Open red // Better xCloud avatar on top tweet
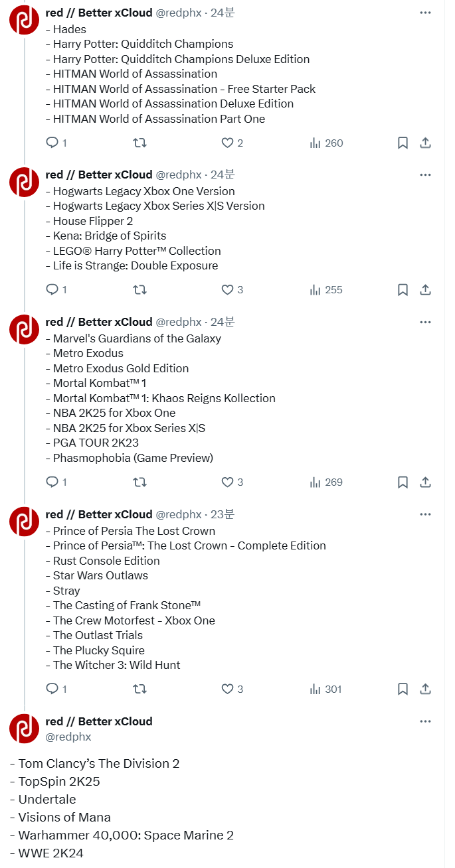 click(x=24, y=20)
